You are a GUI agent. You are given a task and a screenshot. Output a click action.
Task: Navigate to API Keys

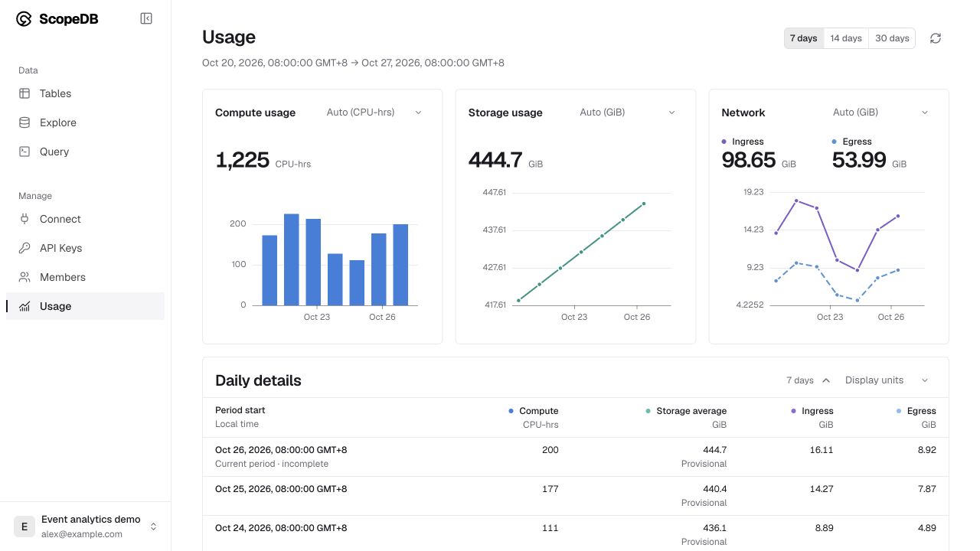85,248
